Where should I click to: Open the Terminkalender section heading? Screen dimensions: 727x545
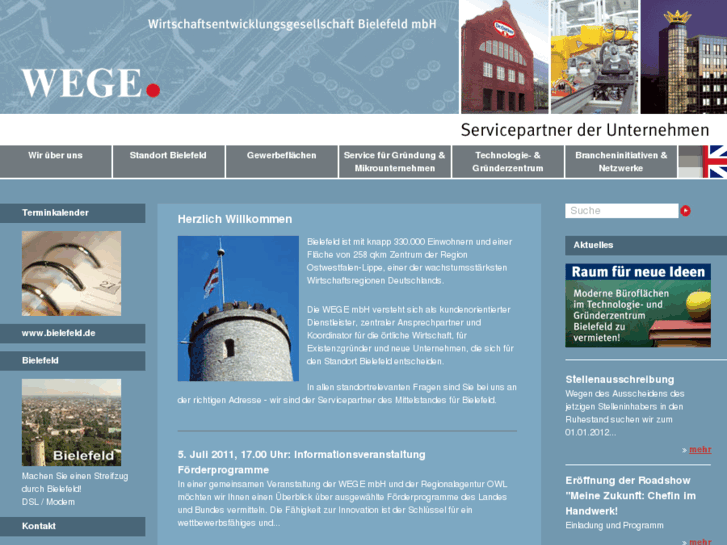click(72, 213)
